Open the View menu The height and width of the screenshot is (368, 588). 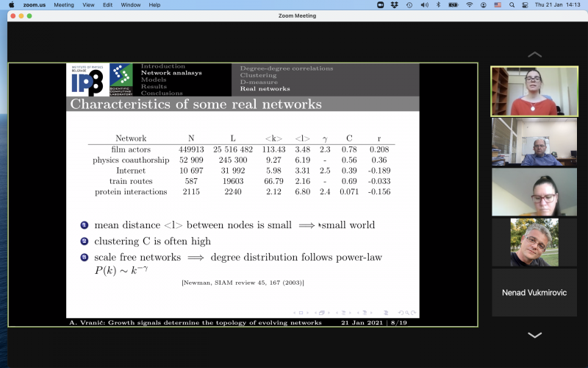[x=88, y=5]
